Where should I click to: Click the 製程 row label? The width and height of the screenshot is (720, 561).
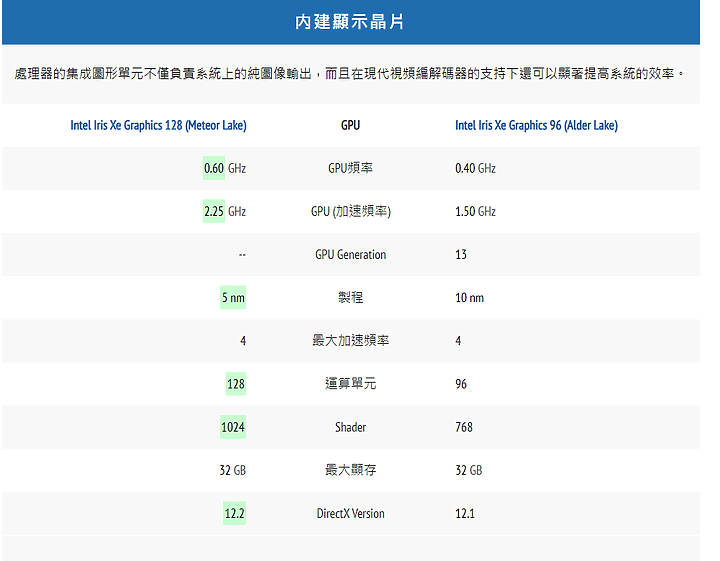(x=350, y=297)
